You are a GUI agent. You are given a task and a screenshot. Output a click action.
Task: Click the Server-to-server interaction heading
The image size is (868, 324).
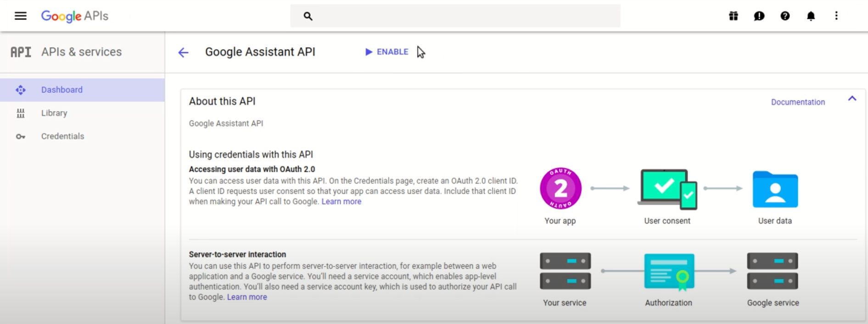coord(237,254)
